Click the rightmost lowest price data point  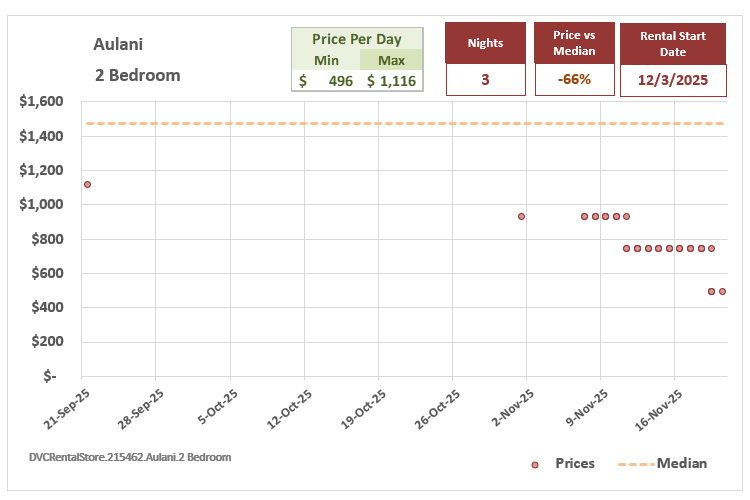pyautogui.click(x=722, y=291)
